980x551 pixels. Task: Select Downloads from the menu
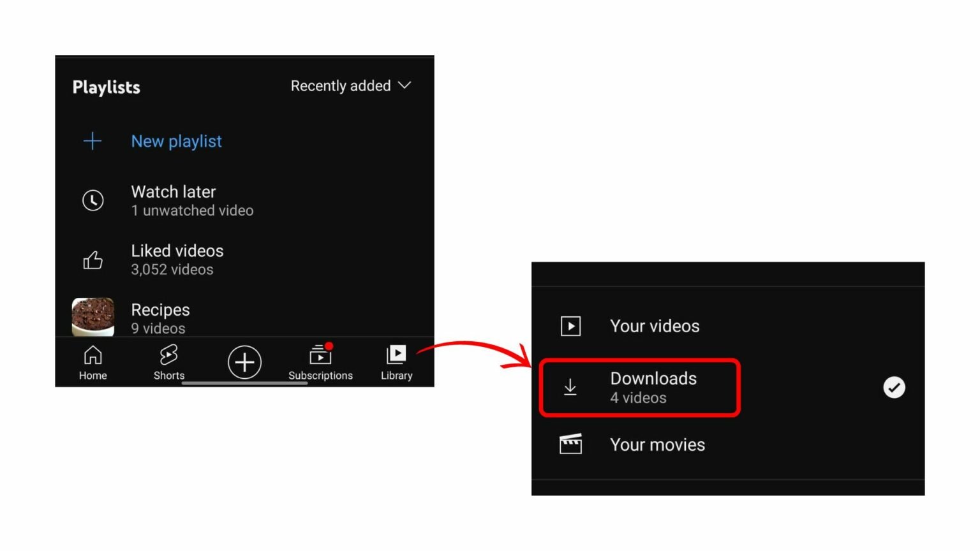(653, 387)
